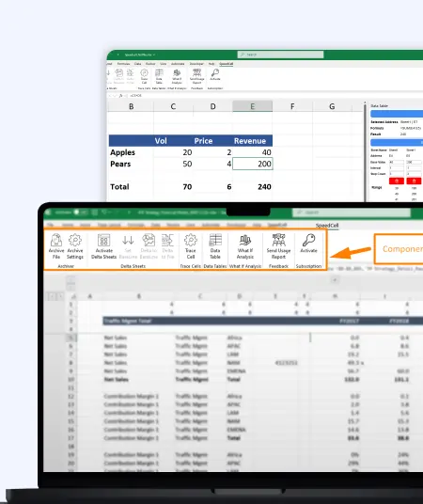Launch What If Analysis in laptop ribbon
Image resolution: width=423 pixels, height=504 pixels.
[245, 246]
